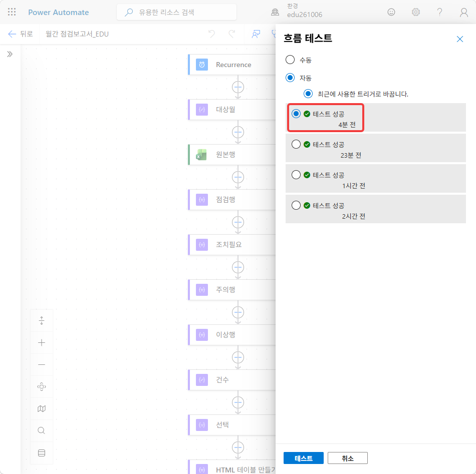Click the Power Automate home link
This screenshot has height=474, width=476.
click(59, 13)
